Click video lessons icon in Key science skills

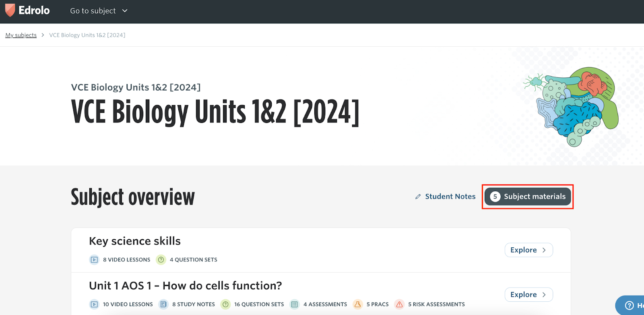[x=94, y=260]
